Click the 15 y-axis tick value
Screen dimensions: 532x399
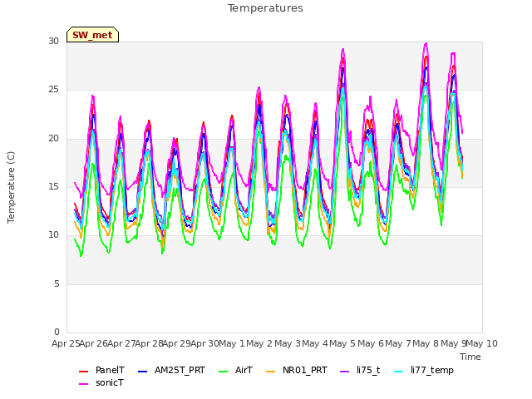pyautogui.click(x=53, y=186)
